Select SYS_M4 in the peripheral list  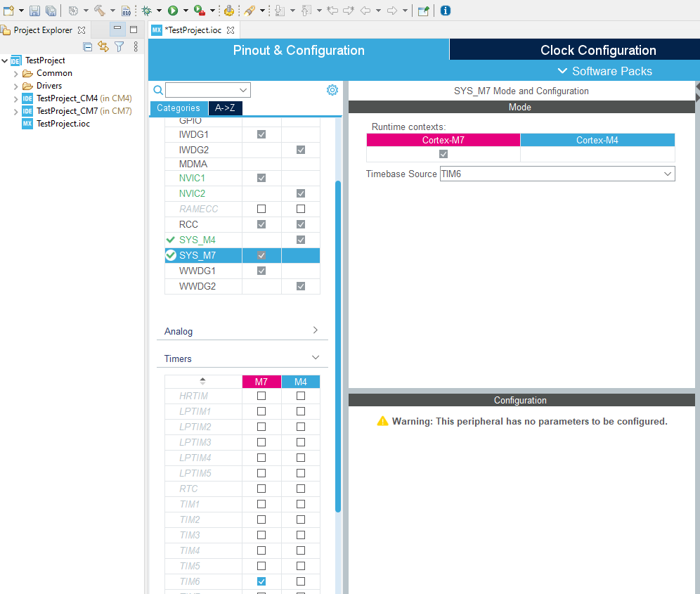[x=197, y=240]
